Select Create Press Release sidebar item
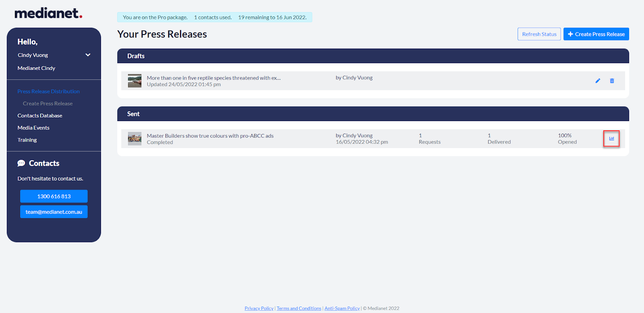Image resolution: width=644 pixels, height=313 pixels. [x=48, y=103]
